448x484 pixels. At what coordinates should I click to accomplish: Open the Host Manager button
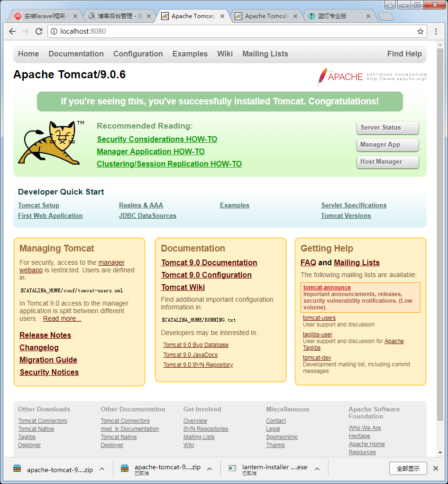[388, 162]
